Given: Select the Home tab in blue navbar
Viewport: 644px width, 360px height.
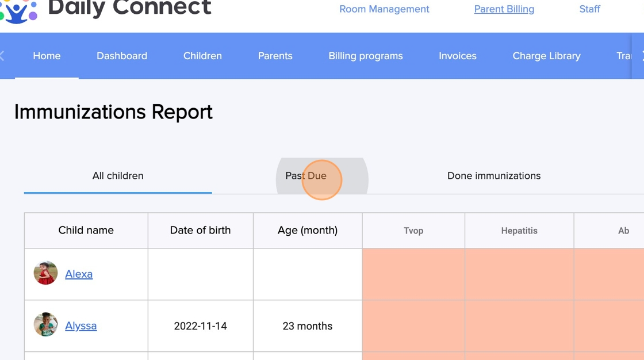Looking at the screenshot, I should (x=47, y=56).
